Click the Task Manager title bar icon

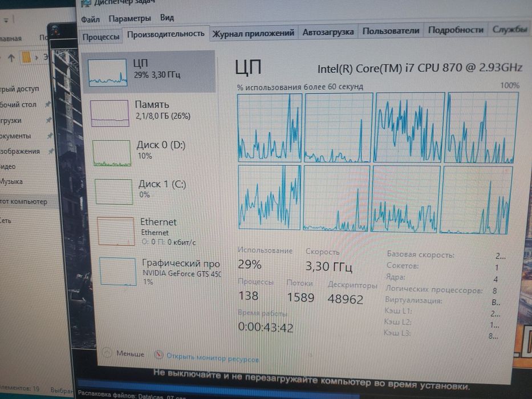coord(86,3)
